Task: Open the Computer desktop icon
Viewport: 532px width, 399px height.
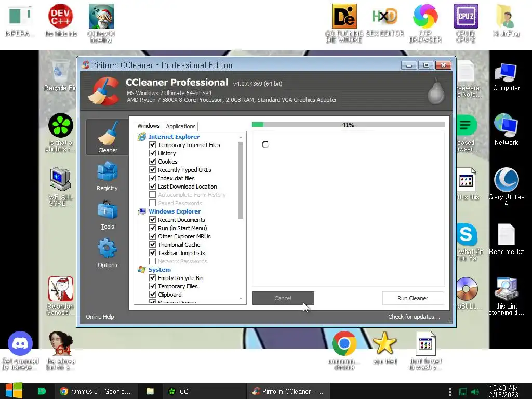Action: click(506, 77)
